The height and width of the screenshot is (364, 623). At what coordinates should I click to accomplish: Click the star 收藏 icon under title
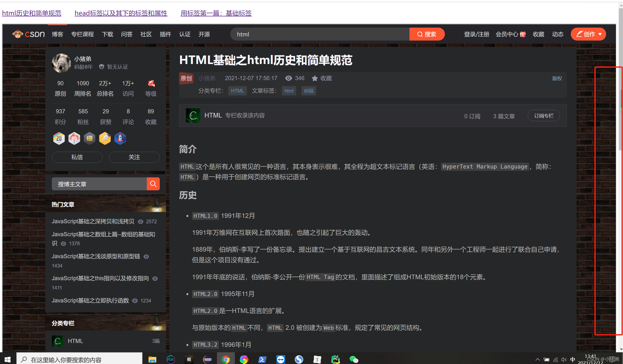pyautogui.click(x=314, y=78)
